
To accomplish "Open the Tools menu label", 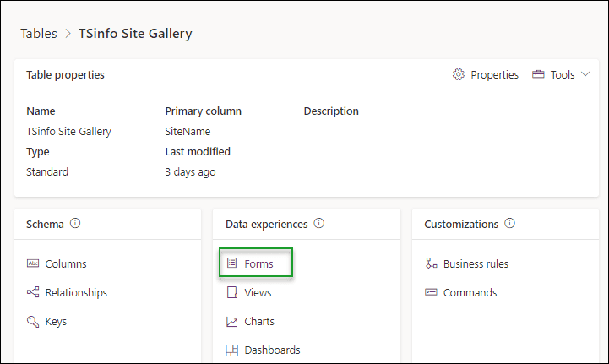I will (x=563, y=74).
